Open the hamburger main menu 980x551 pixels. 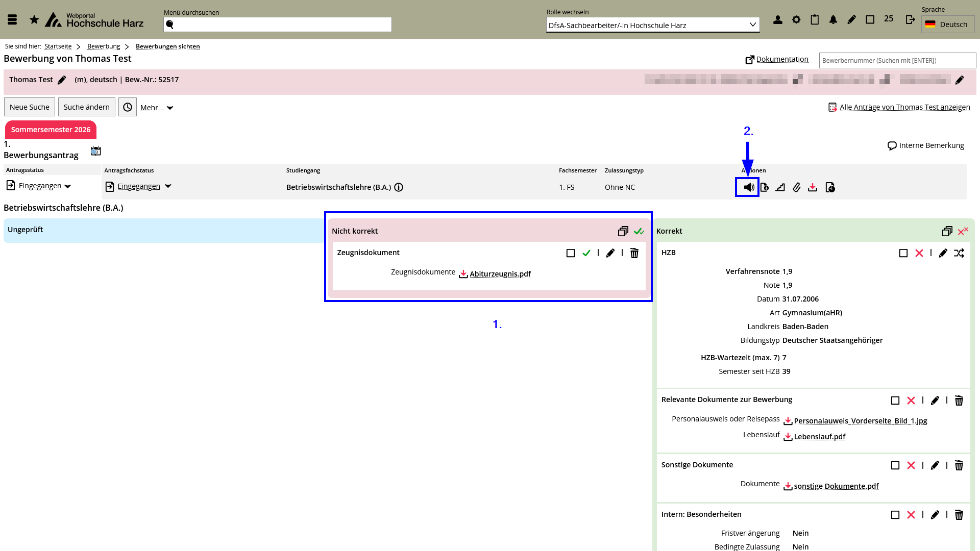point(12,20)
